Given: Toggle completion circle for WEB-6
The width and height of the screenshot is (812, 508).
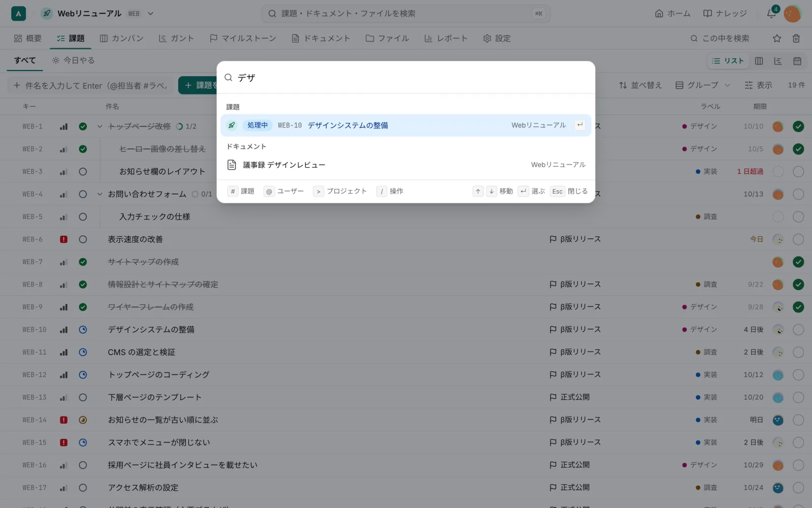Looking at the screenshot, I should tap(798, 239).
